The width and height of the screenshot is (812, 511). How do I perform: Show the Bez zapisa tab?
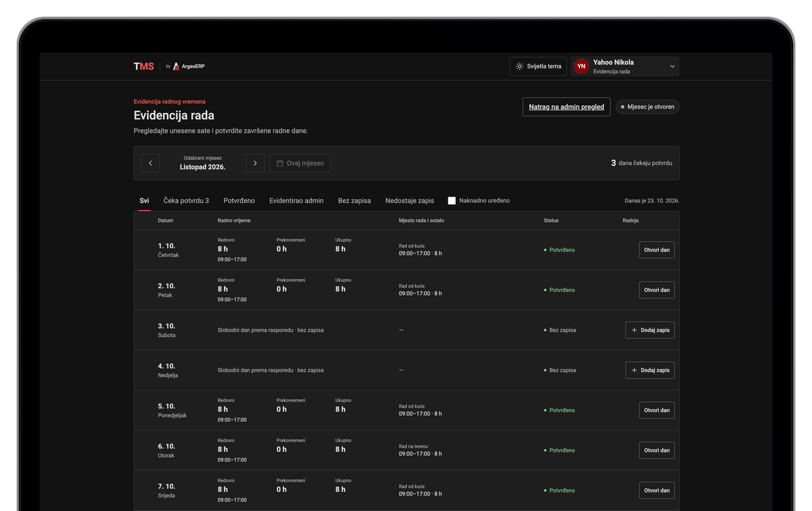[x=354, y=201]
